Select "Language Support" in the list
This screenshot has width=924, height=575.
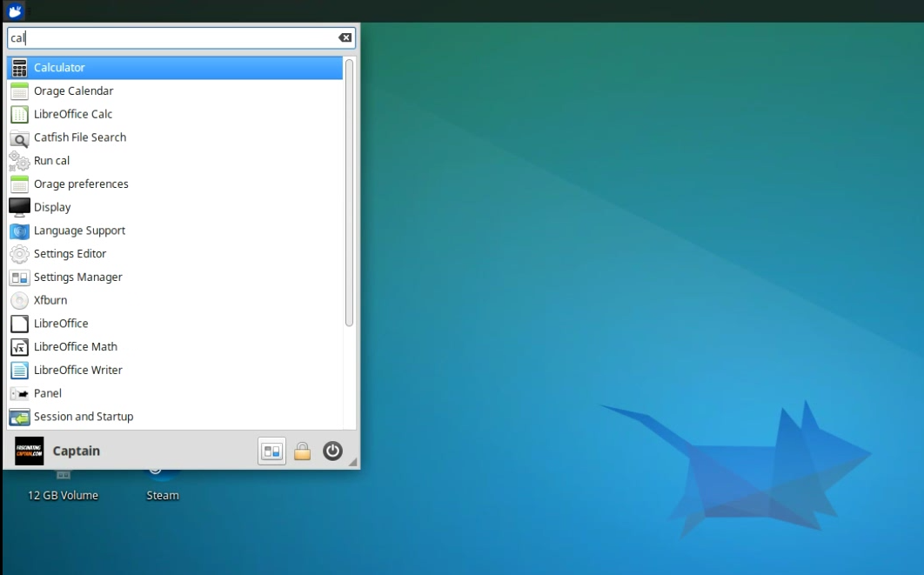point(79,231)
